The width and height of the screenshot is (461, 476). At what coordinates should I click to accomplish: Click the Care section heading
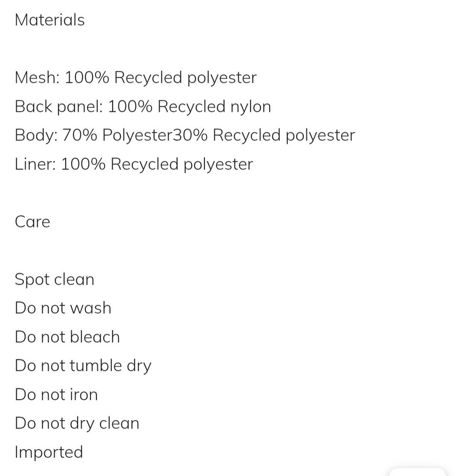32,222
